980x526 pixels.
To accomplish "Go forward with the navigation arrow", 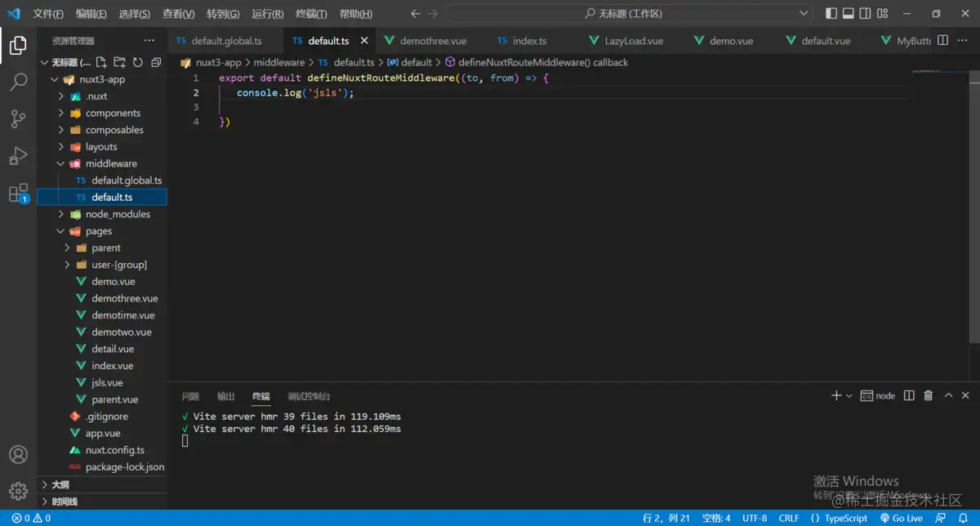I will (x=433, y=14).
